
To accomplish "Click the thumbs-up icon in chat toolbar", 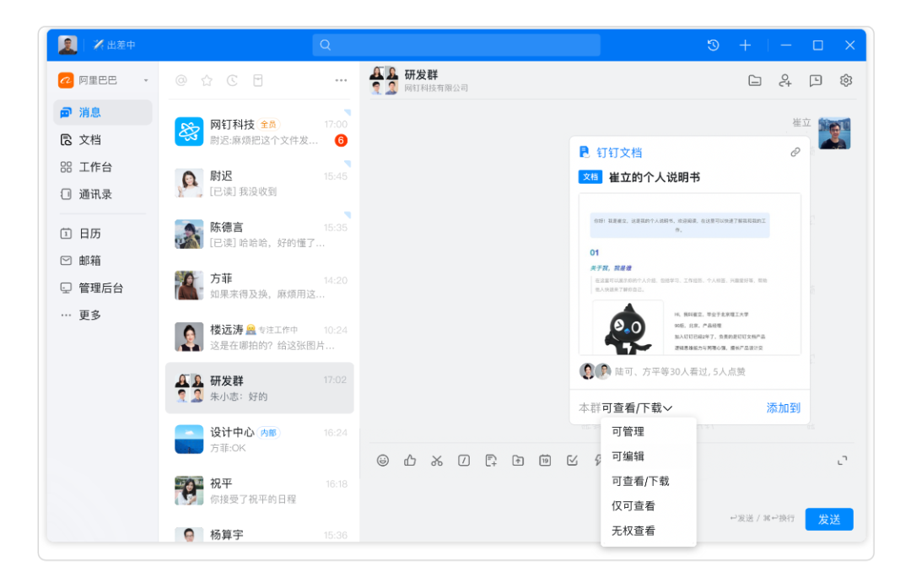I will pos(410,460).
